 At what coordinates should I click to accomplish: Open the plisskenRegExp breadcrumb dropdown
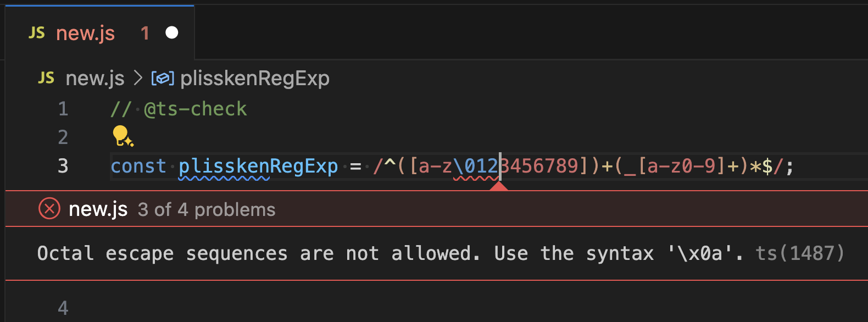(254, 78)
